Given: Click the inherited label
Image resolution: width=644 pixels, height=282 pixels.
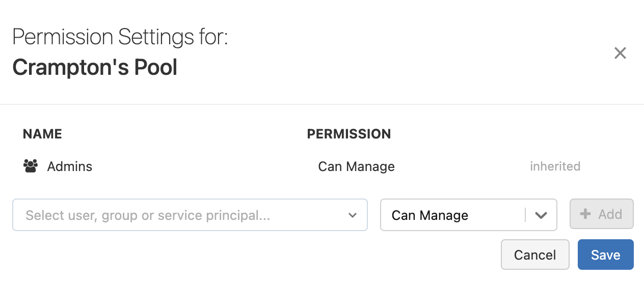Looking at the screenshot, I should (555, 166).
